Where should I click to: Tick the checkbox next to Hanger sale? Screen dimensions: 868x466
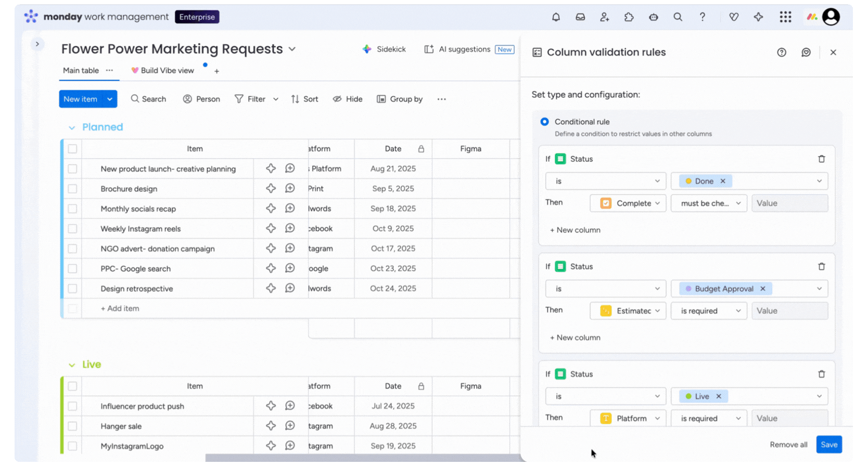[x=72, y=426]
